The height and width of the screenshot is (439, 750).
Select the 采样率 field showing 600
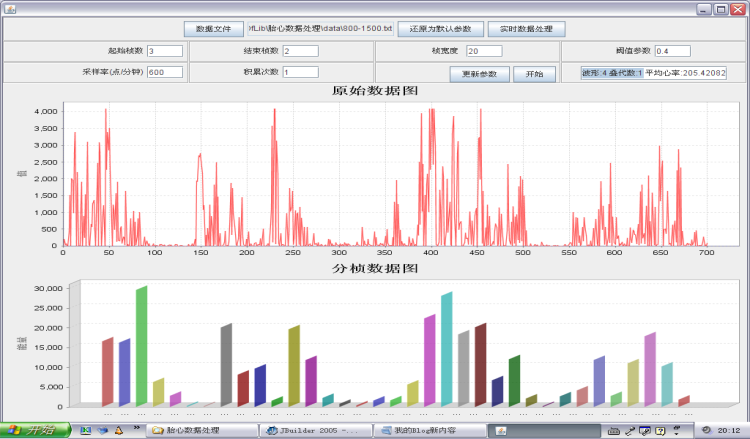[x=165, y=72]
